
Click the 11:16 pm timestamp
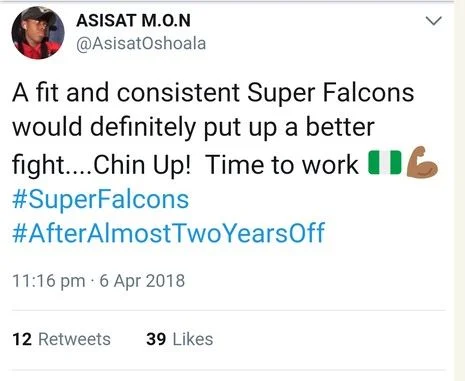(49, 281)
